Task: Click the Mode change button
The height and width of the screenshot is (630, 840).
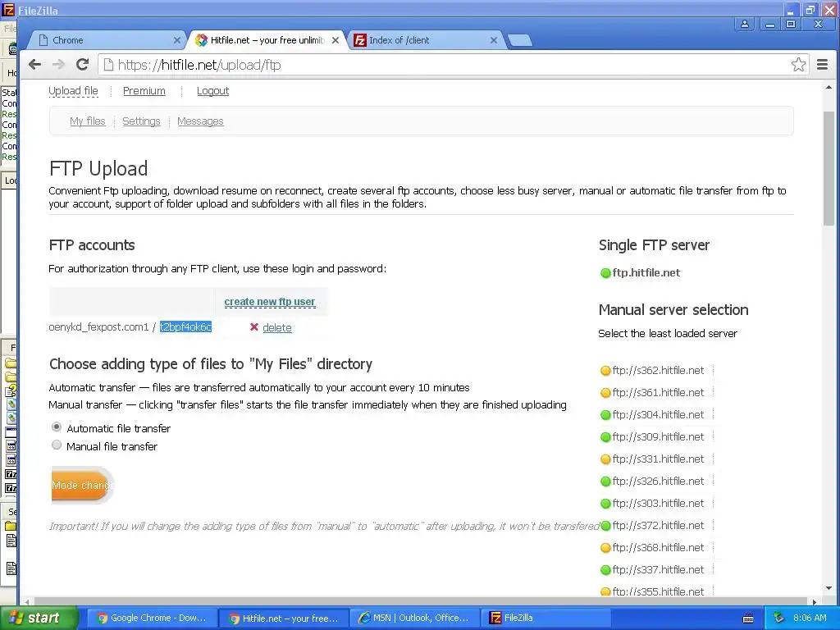Action: (x=82, y=486)
